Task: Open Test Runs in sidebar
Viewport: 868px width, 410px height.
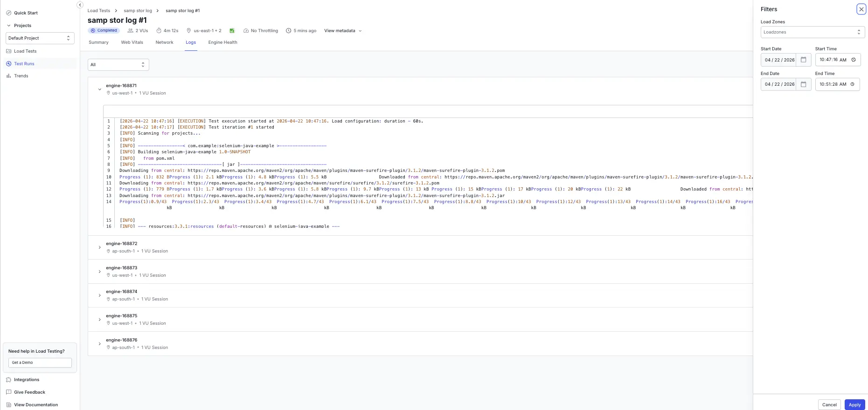Action: tap(24, 64)
